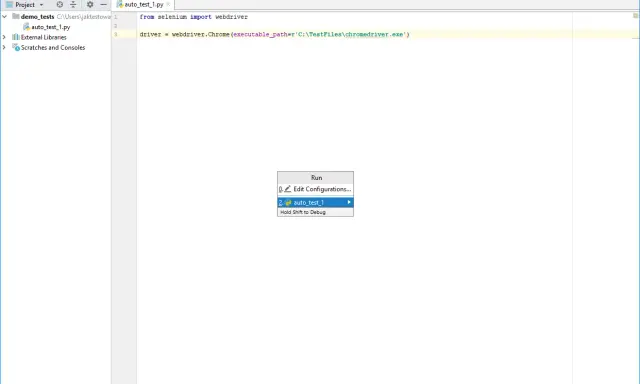This screenshot has height=384, width=640.
Task: Select Scratches and Consoles item
Action: coord(53,47)
